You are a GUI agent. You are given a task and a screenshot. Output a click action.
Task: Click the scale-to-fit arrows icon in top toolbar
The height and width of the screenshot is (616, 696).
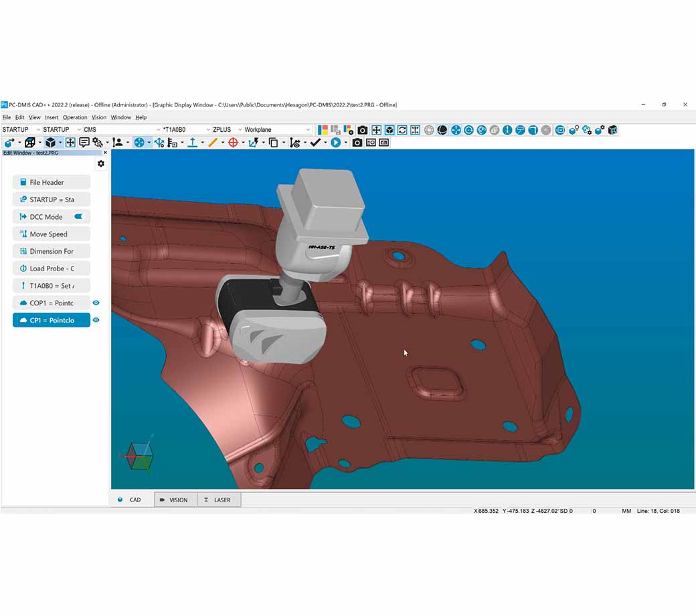point(376,130)
